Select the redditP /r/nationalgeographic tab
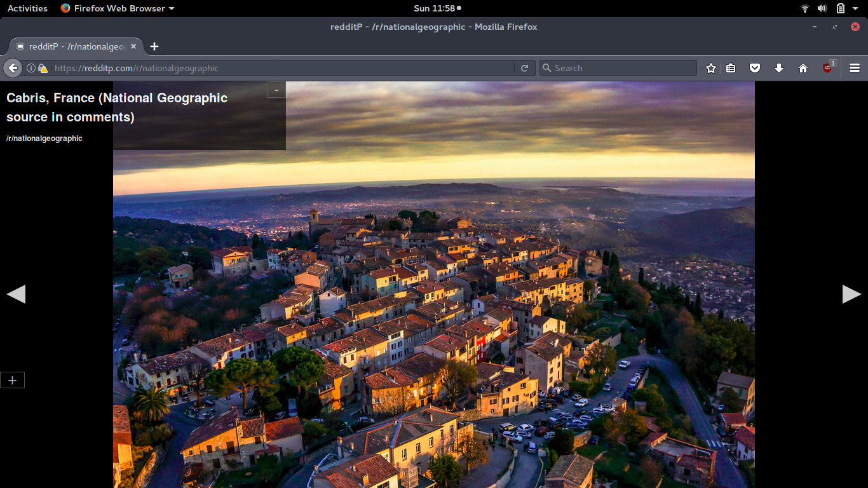 pos(77,46)
